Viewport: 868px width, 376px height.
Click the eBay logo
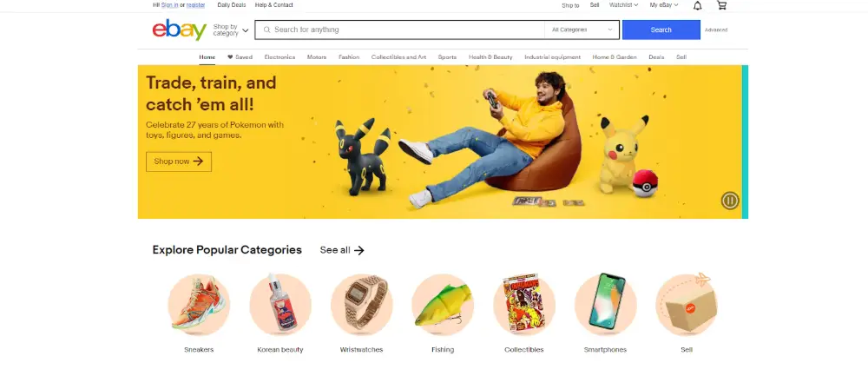point(180,30)
